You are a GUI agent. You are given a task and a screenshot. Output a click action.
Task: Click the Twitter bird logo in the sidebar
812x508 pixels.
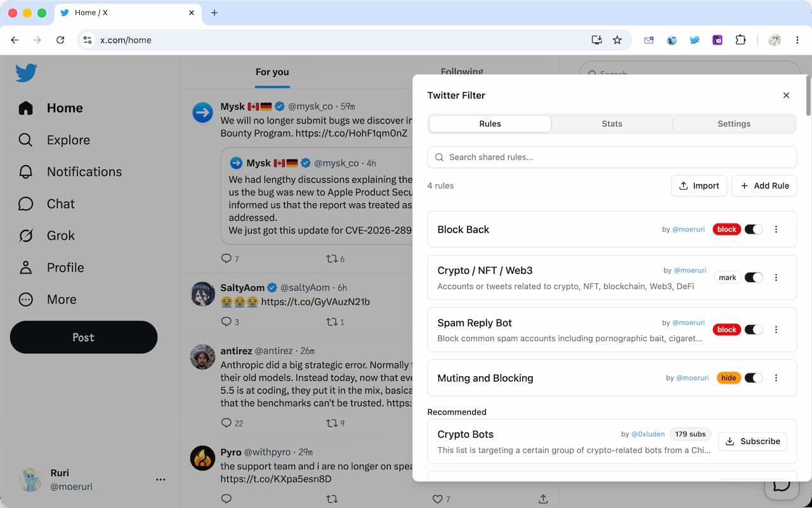[x=26, y=73]
